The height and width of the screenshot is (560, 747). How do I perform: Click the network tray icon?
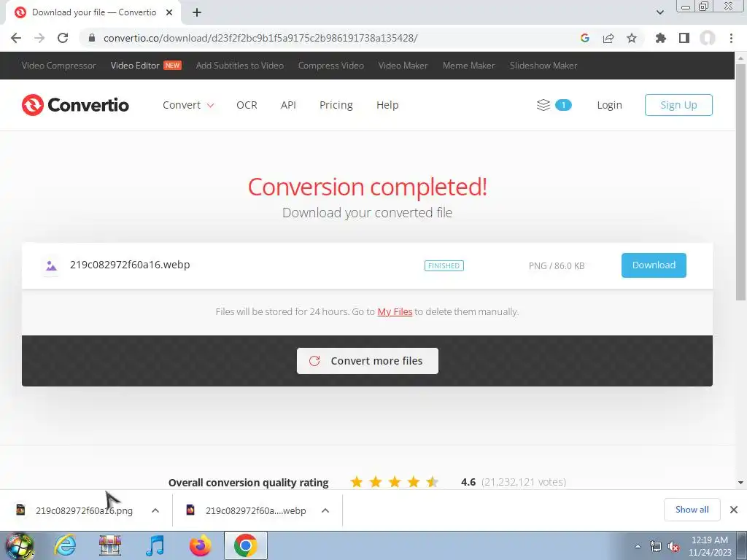[656, 547]
